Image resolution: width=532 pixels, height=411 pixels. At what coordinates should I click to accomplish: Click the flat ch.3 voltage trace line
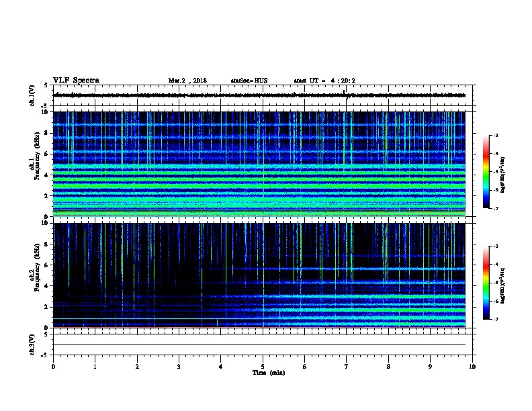pos(259,345)
